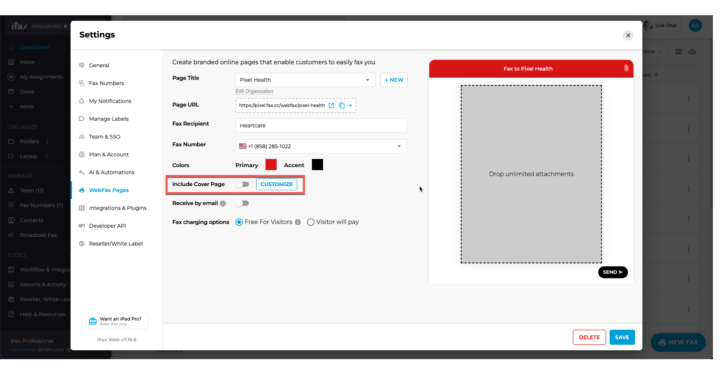The image size is (720, 377).
Task: Click the CUSTOMIZE cover page button
Action: (276, 185)
